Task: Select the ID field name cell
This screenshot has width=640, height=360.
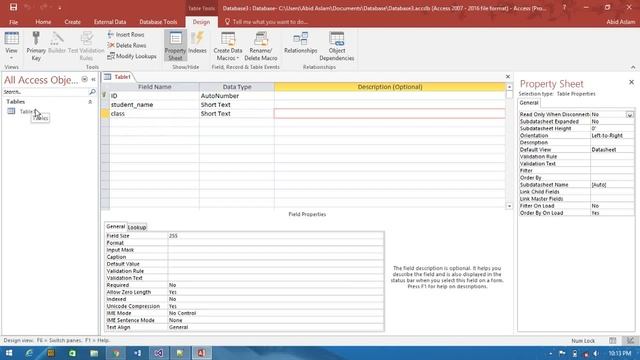Action: click(154, 96)
